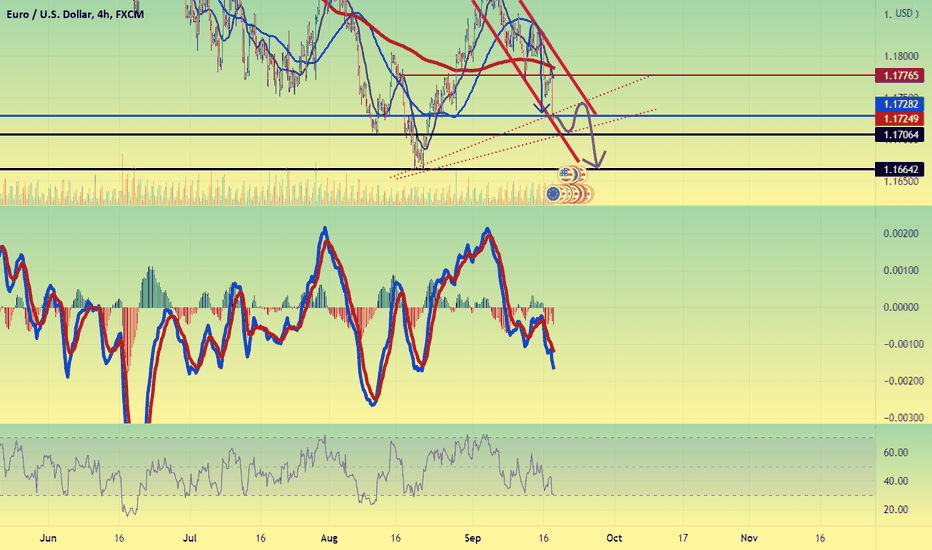
Task: Click the US flag economic event icon
Action: (567, 174)
